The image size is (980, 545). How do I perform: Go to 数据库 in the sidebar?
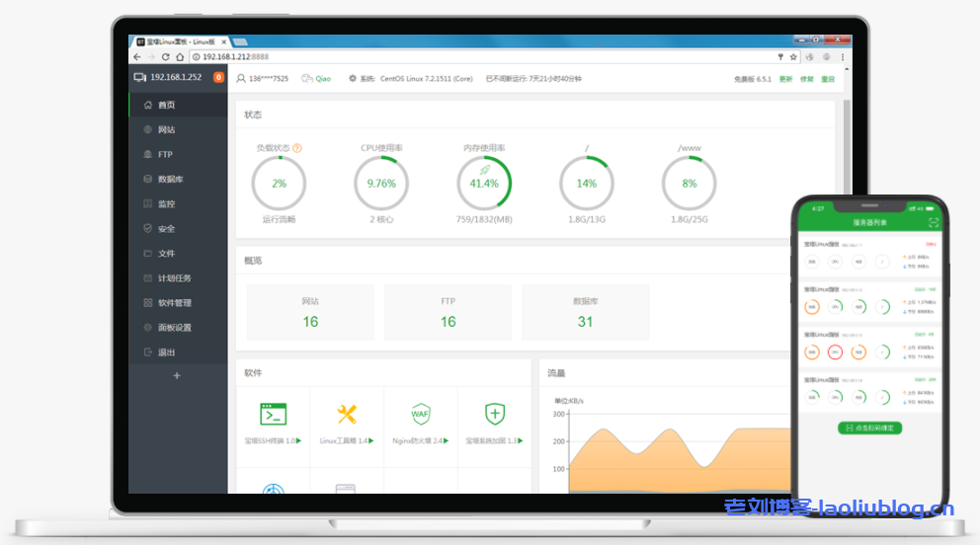170,179
